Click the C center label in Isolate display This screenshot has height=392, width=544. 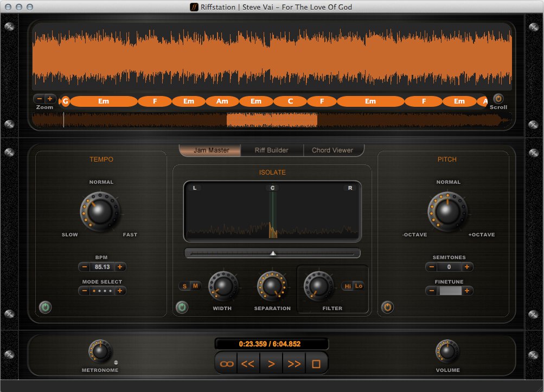tap(272, 188)
